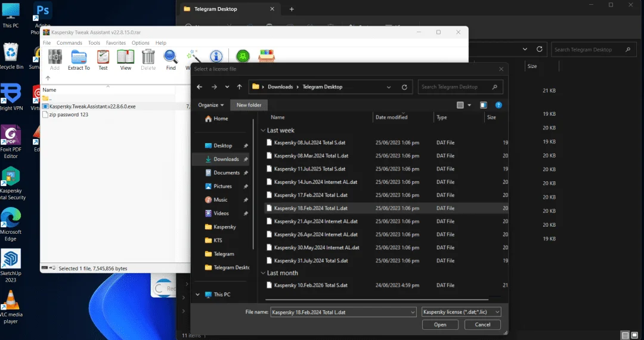Add a new tab in Explorer window
The width and height of the screenshot is (644, 340).
point(292,9)
